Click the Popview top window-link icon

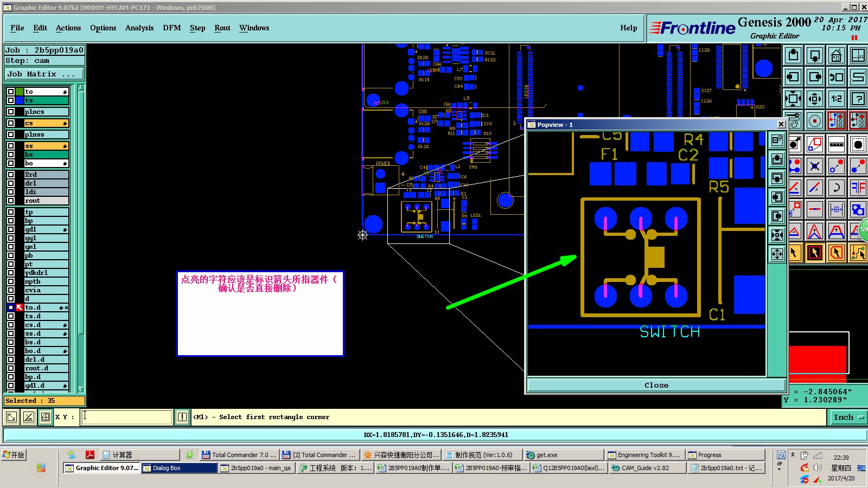click(777, 140)
